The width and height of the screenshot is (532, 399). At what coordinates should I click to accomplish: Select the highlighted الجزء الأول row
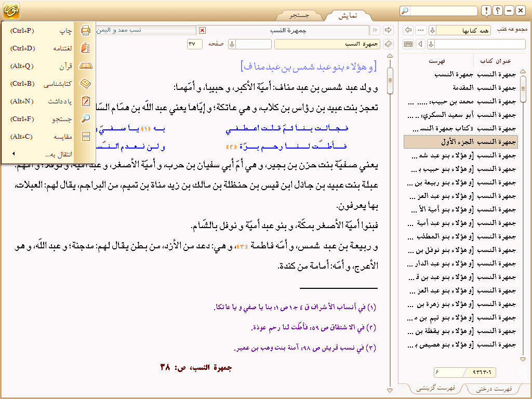click(x=461, y=142)
